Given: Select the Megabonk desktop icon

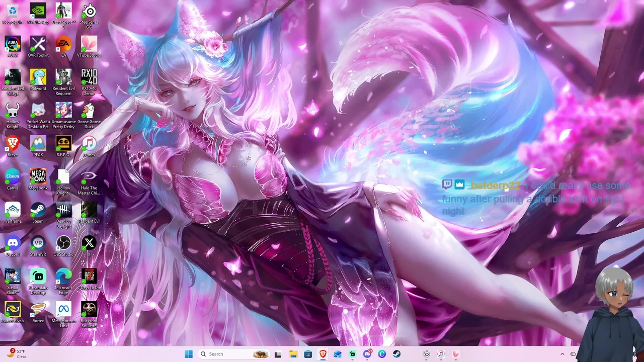Looking at the screenshot, I should click(38, 179).
